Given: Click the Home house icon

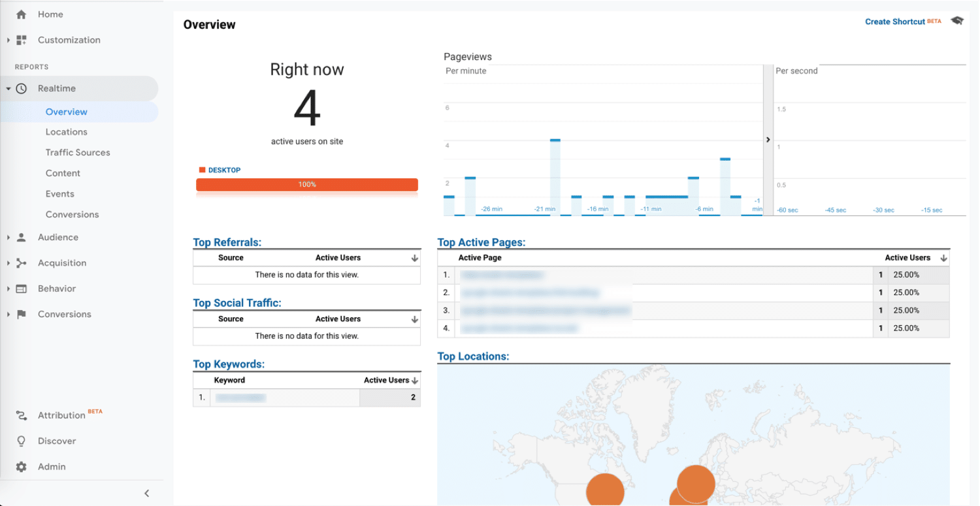Looking at the screenshot, I should pyautogui.click(x=21, y=14).
